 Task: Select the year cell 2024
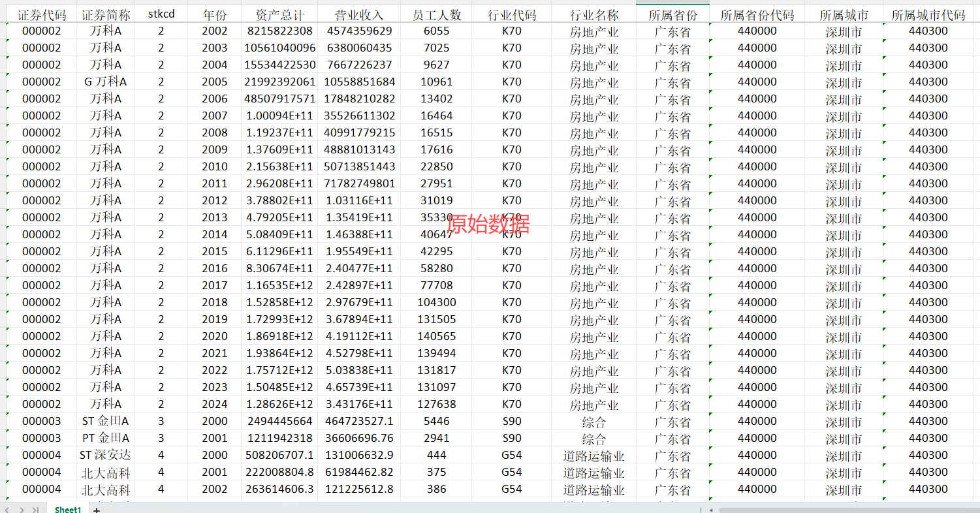click(x=215, y=404)
